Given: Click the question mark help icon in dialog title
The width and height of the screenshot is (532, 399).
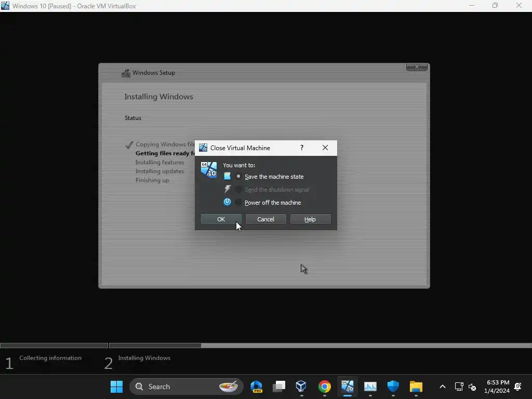Looking at the screenshot, I should [x=302, y=148].
